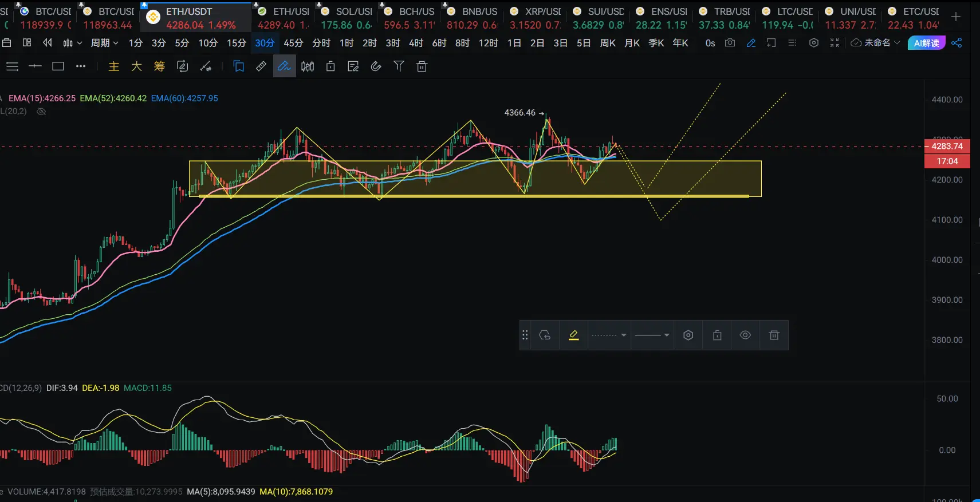Select the ruler measure tool

261,66
